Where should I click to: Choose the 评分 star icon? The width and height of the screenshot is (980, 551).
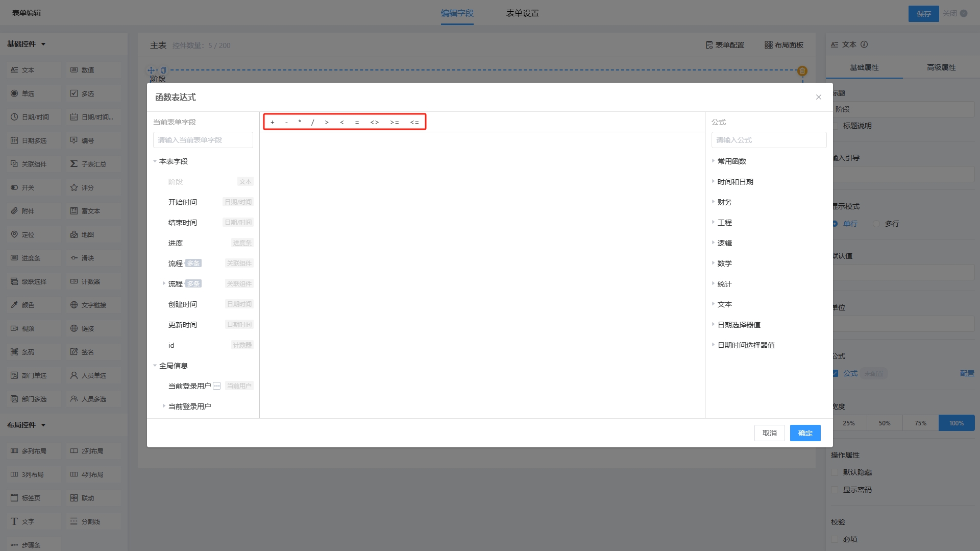(74, 187)
